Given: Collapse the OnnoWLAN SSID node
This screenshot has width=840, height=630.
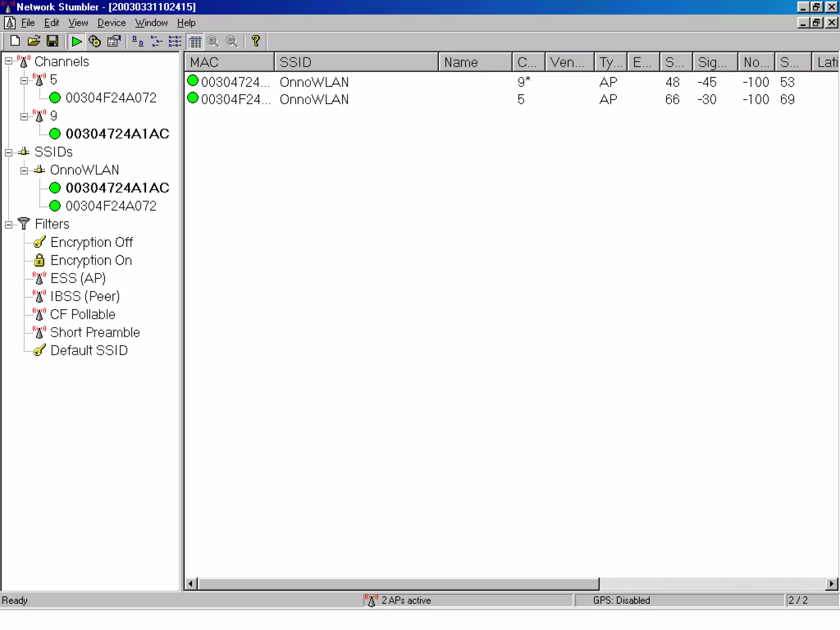Looking at the screenshot, I should coord(24,171).
